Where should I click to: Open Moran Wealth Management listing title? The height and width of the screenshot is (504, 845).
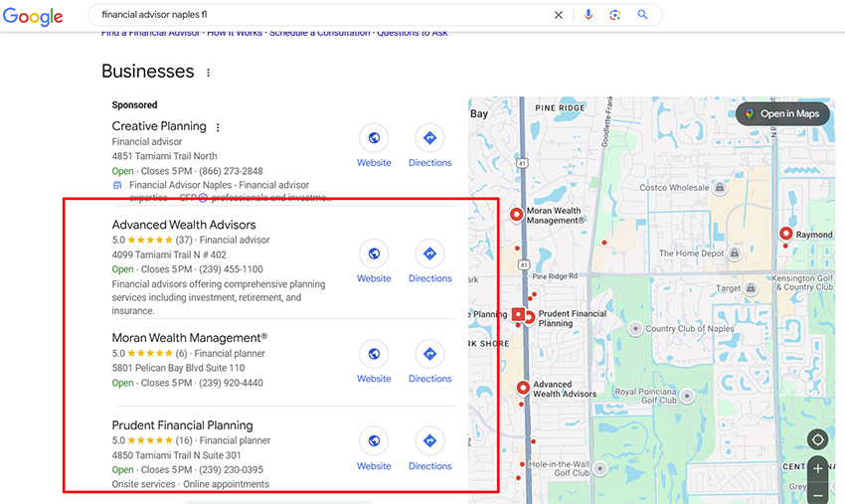click(x=189, y=338)
